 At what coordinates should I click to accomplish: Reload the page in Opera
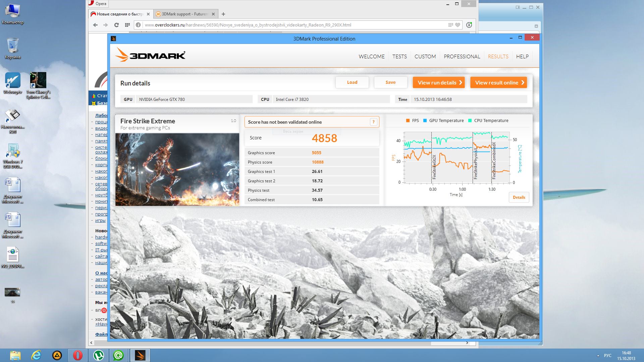116,25
